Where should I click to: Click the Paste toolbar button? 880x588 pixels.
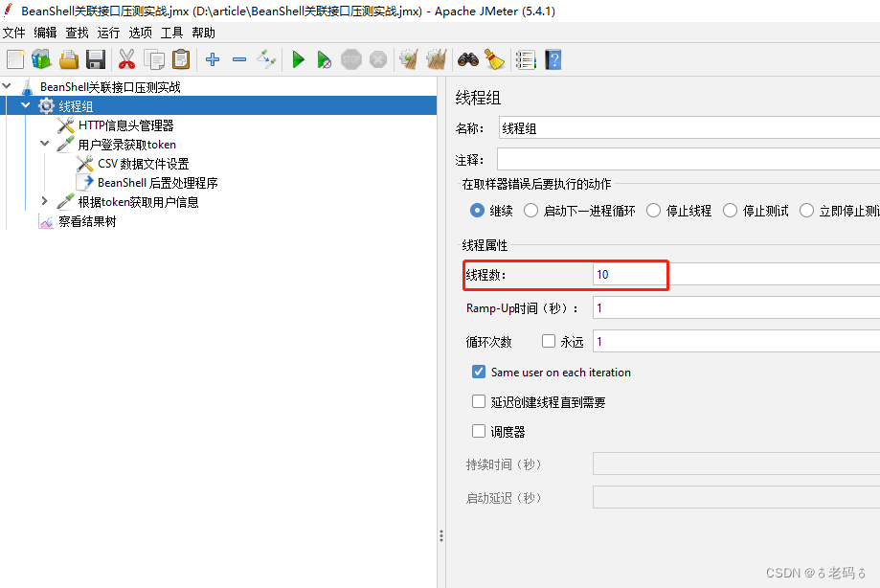coord(180,58)
